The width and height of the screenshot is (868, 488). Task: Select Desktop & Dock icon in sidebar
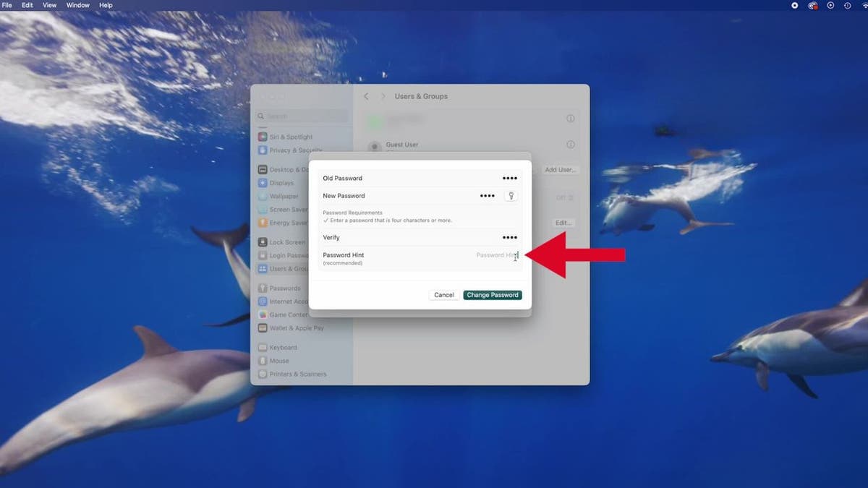click(263, 169)
